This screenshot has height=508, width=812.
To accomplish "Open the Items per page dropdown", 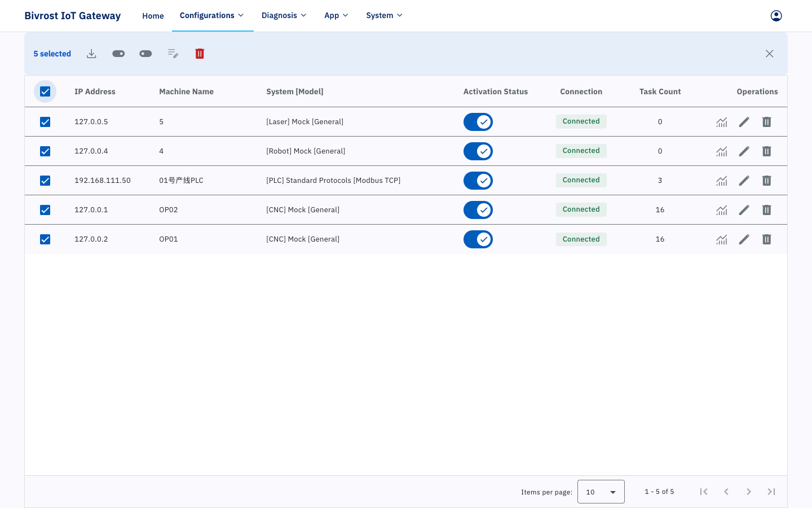I will coord(601,492).
